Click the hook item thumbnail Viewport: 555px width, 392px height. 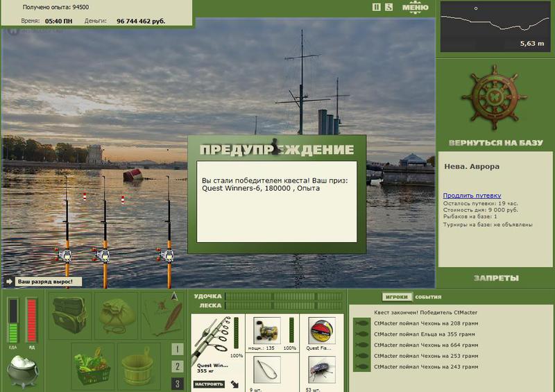point(267,370)
